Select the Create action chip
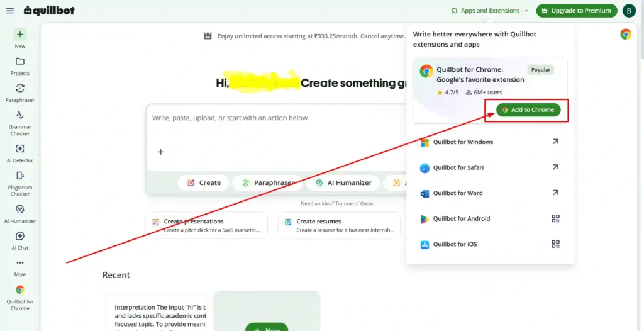 (204, 182)
